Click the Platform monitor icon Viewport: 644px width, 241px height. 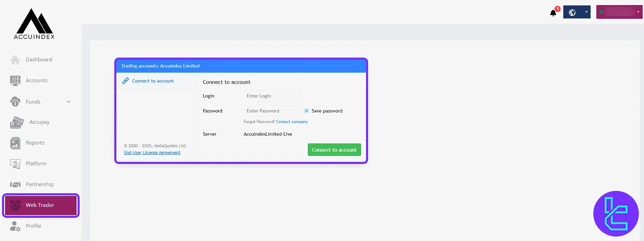click(15, 164)
